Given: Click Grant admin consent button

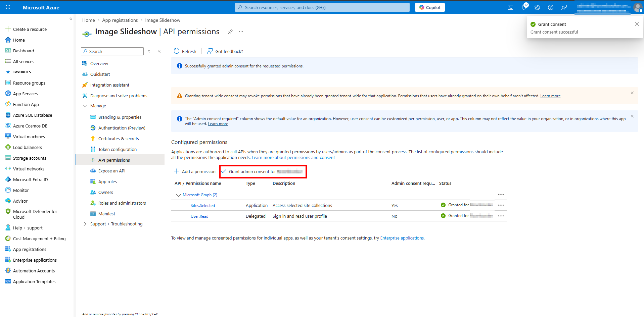Looking at the screenshot, I should tap(263, 171).
